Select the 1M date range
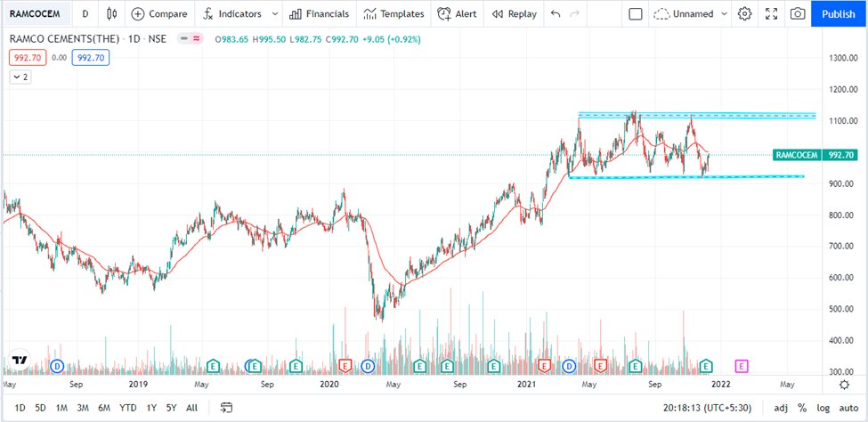868x422 pixels. coord(61,408)
